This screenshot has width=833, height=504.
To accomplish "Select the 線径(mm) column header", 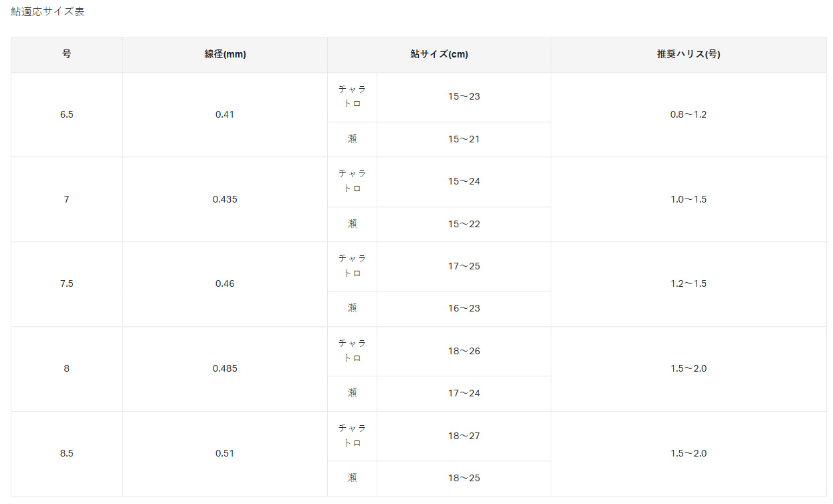I will point(225,55).
